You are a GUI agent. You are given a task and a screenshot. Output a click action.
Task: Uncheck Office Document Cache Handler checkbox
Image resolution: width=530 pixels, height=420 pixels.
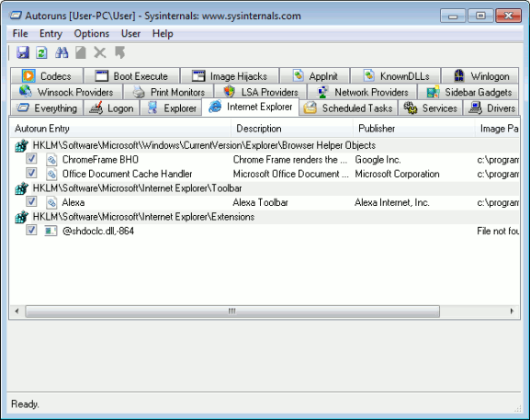tap(31, 173)
